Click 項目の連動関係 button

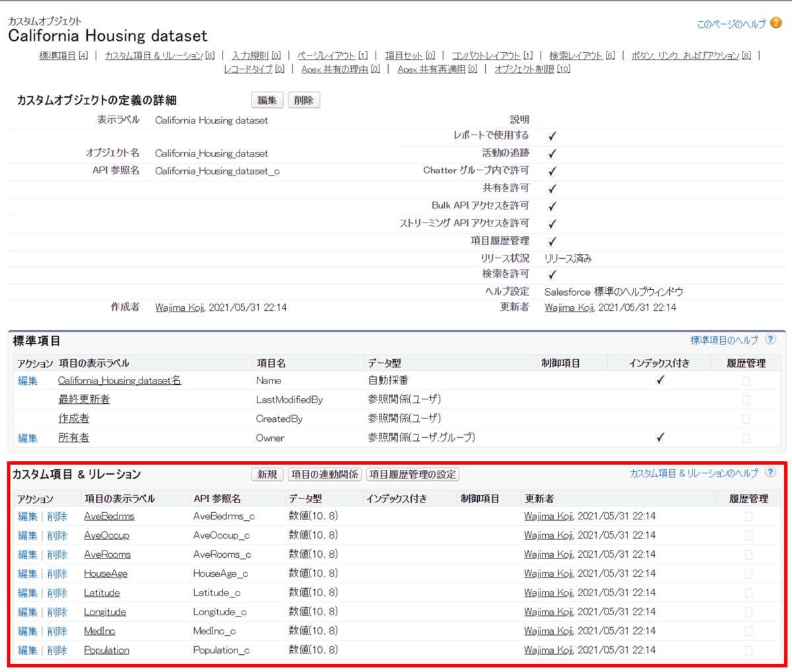(325, 474)
